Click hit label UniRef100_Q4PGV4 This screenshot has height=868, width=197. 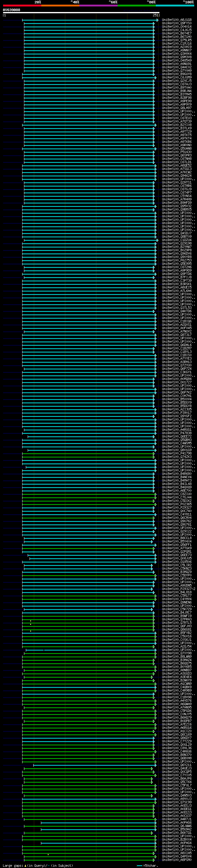[177, 856]
